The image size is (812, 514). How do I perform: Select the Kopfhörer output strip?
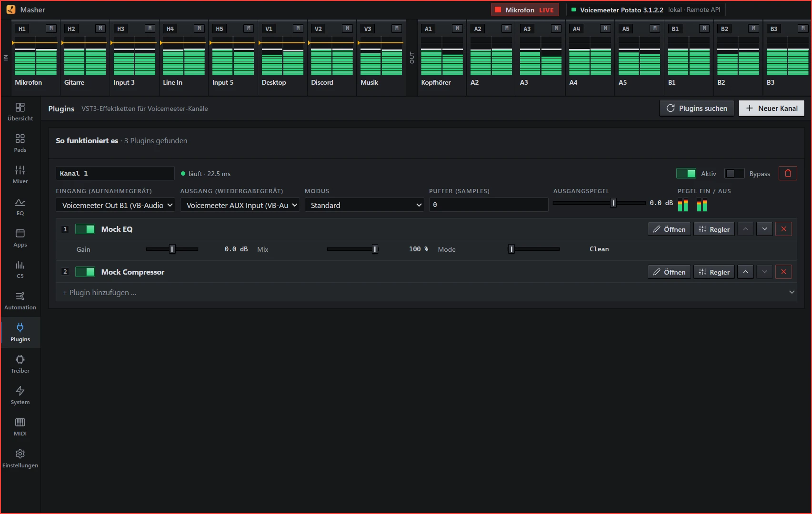pos(442,58)
